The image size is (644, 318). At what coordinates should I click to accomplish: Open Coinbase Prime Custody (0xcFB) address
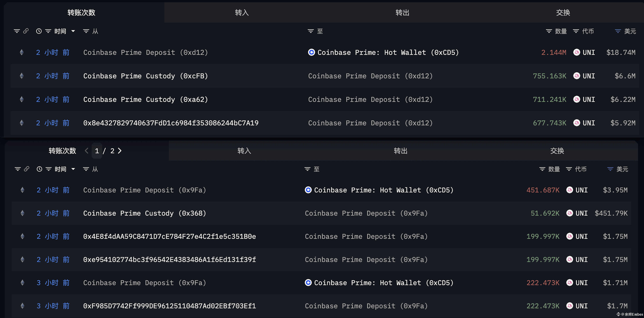tap(145, 76)
